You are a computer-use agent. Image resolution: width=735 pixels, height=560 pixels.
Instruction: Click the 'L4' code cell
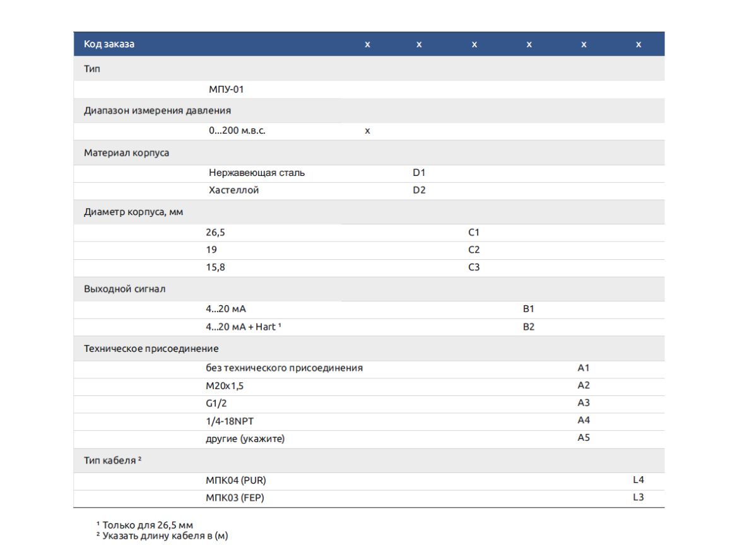click(638, 480)
